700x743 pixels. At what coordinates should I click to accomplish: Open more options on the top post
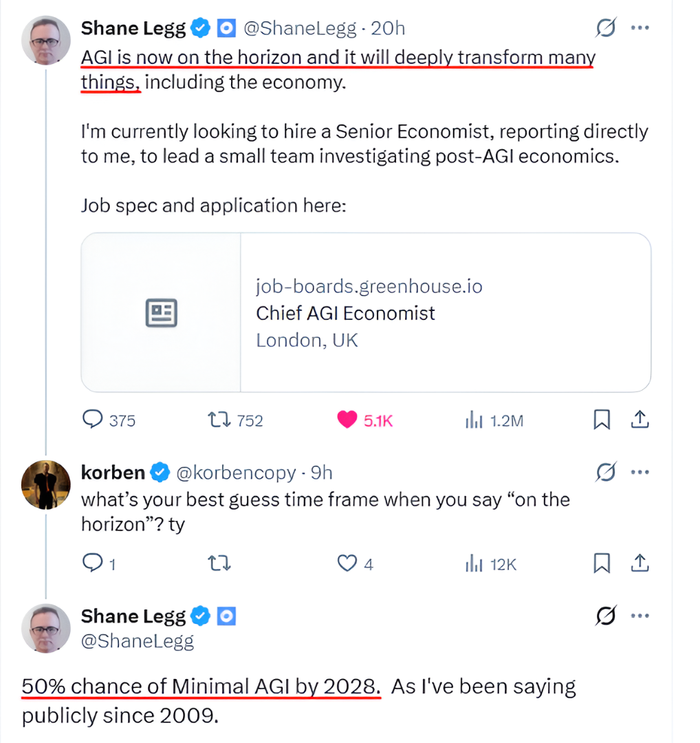click(x=640, y=28)
